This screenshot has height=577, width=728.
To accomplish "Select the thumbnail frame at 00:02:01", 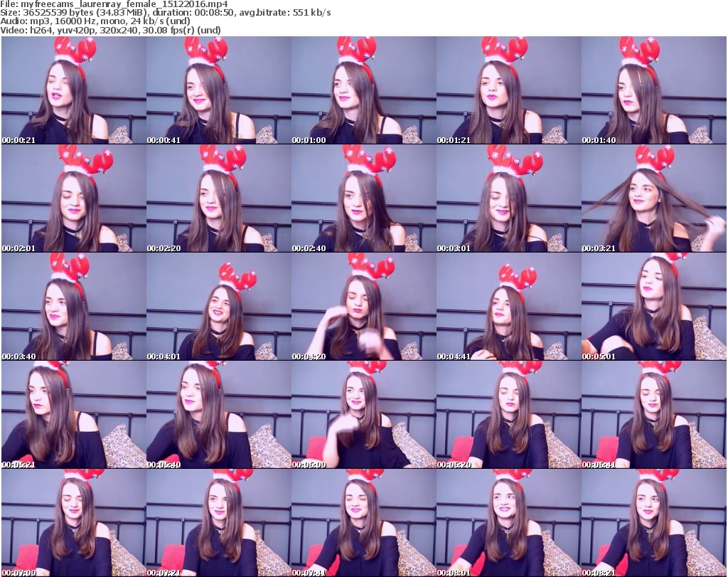I will click(74, 198).
